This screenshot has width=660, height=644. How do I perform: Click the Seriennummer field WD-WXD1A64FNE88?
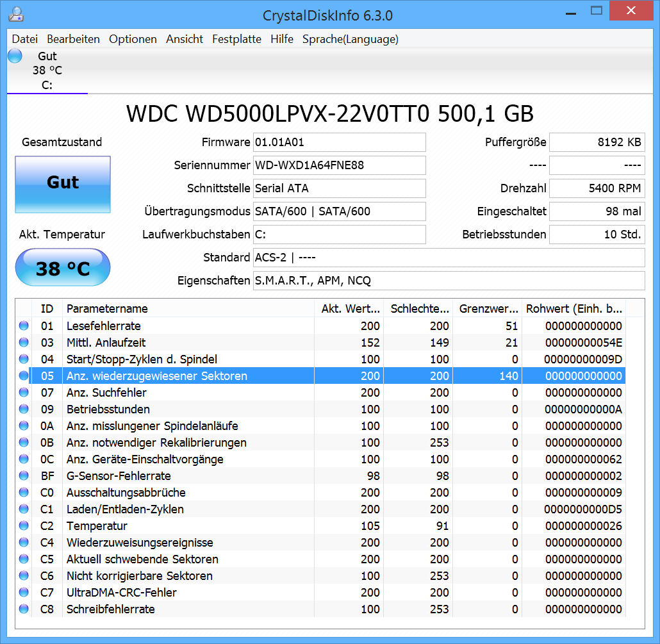pos(339,165)
